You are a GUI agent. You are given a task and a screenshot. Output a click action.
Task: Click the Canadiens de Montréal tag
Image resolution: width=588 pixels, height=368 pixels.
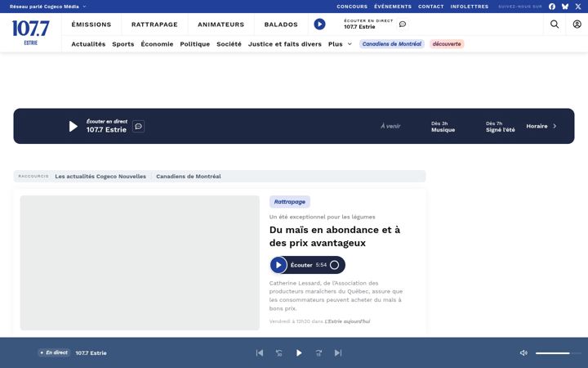(392, 44)
